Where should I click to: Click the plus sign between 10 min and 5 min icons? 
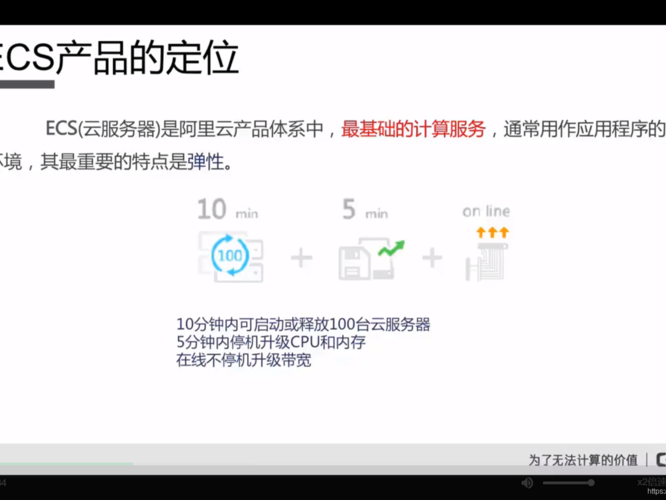tap(302, 258)
